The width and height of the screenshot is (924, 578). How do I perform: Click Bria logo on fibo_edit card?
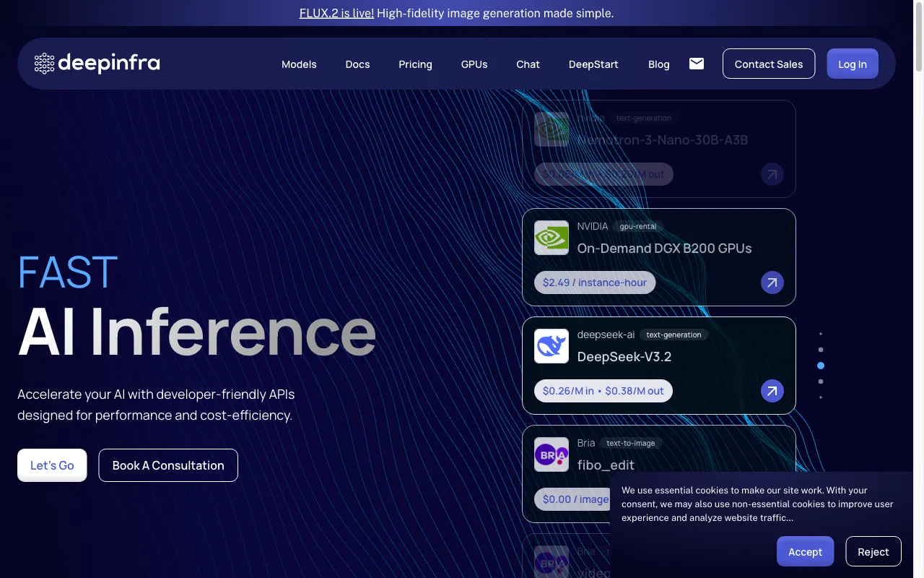552,454
